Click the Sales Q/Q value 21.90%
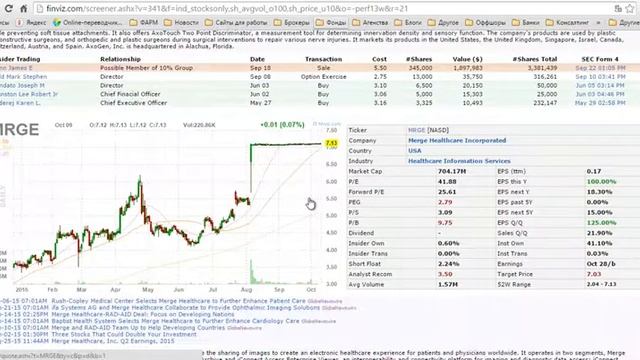This screenshot has width=640, height=360. [599, 233]
